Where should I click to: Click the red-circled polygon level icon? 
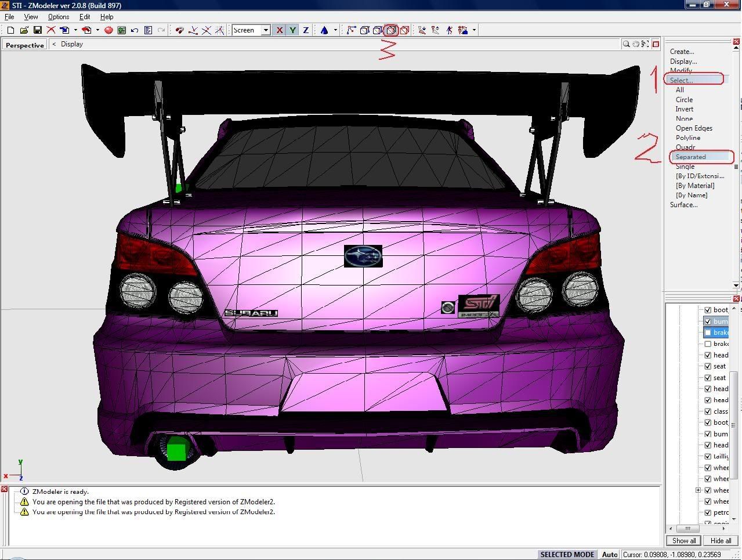pyautogui.click(x=391, y=30)
